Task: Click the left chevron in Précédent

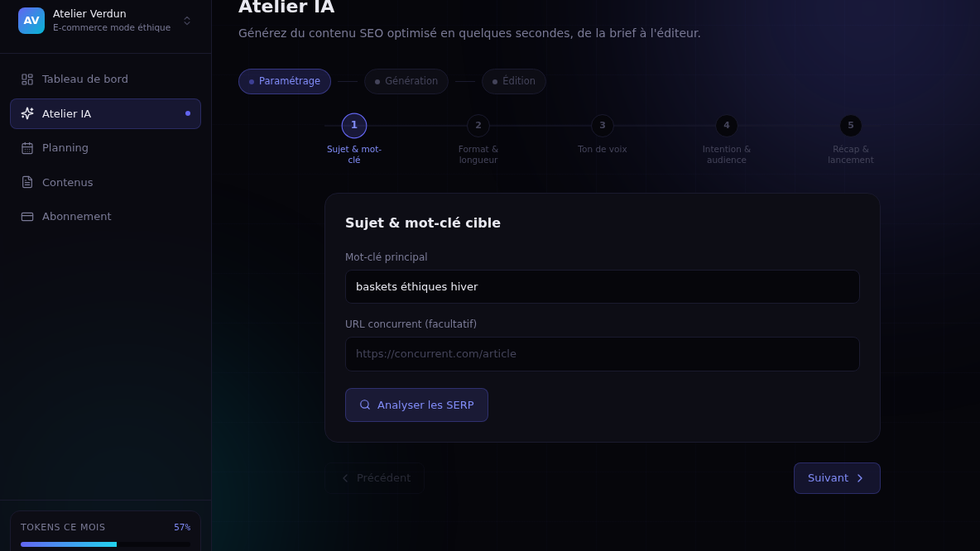Action: coord(345,478)
